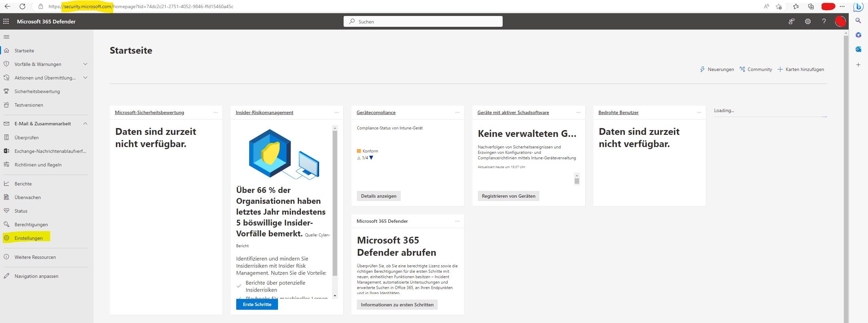Open card options for Gerätecompliance
This screenshot has width=868, height=323.
[457, 112]
